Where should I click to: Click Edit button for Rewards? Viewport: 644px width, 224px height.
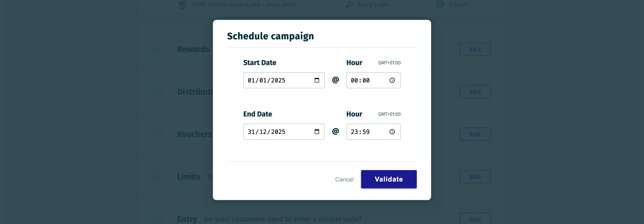click(x=475, y=49)
